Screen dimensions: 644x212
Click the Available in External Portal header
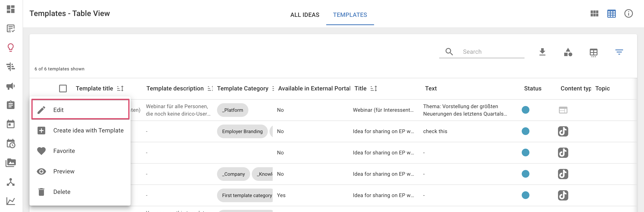(314, 89)
